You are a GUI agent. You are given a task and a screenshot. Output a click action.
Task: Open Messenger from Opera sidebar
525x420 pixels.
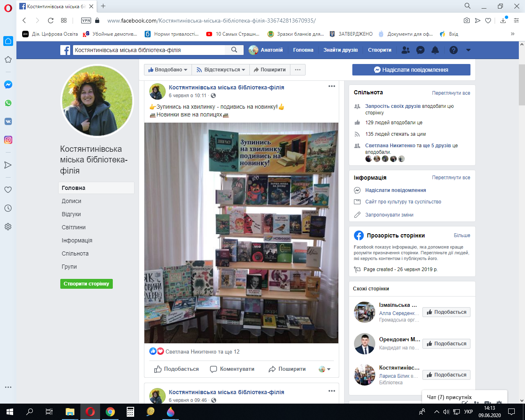coord(8,84)
